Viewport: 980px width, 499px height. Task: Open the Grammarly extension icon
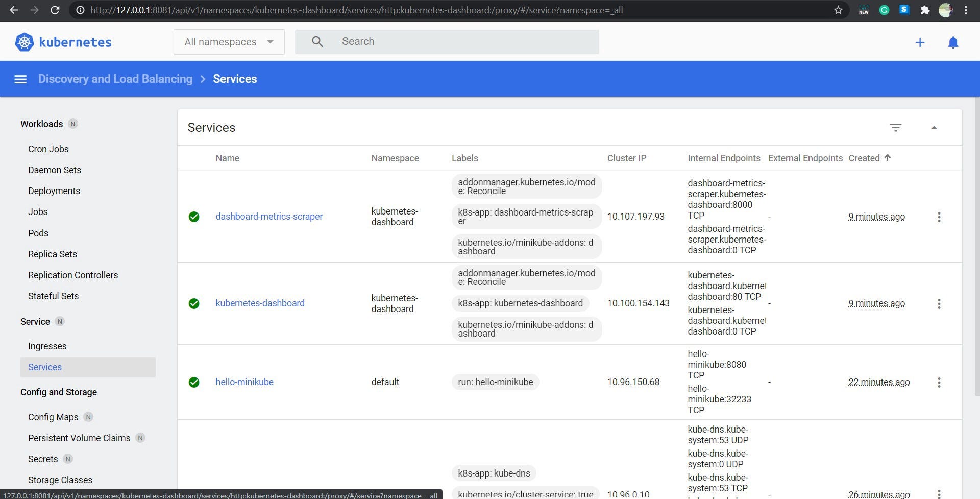pos(884,10)
